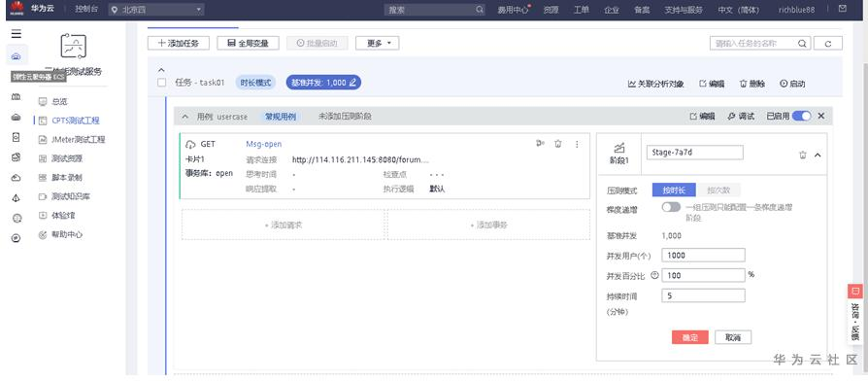Click the Batch Start button
868x381 pixels.
tap(317, 43)
